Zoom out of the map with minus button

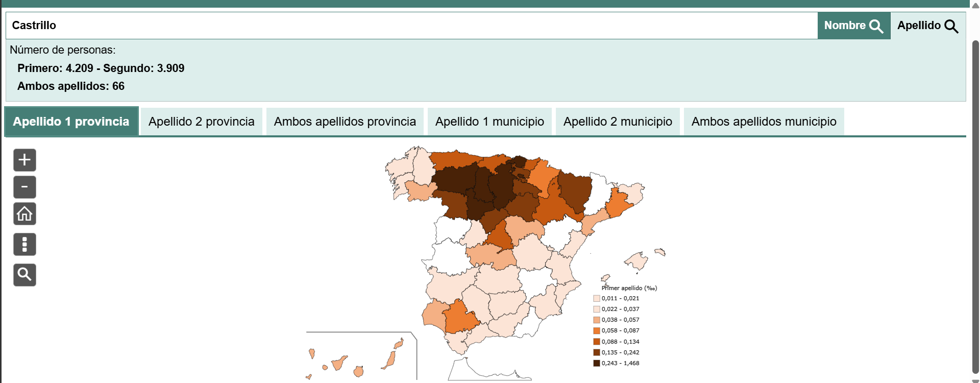(24, 187)
